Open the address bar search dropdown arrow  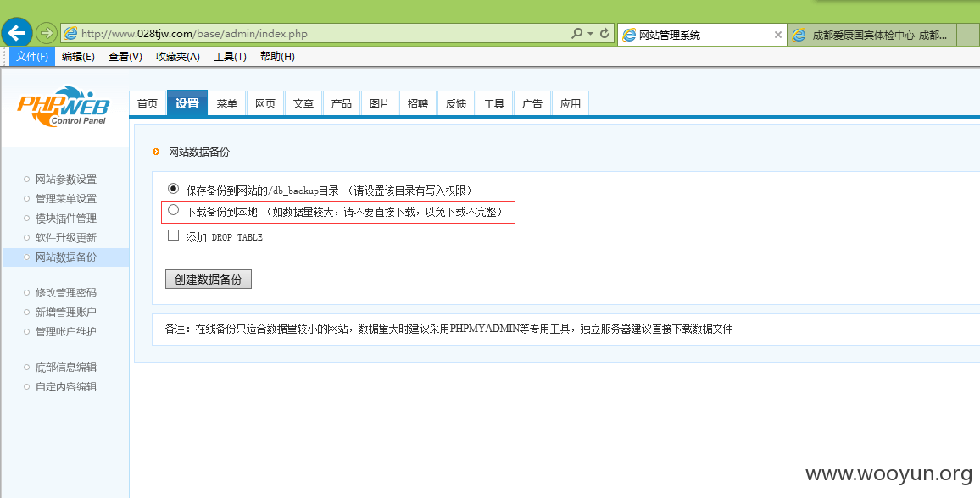[x=591, y=34]
